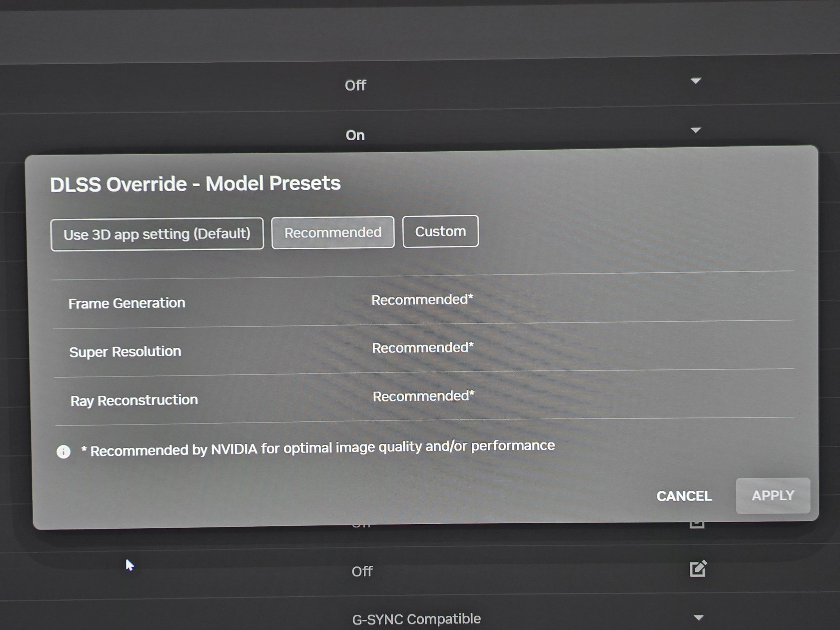Image resolution: width=840 pixels, height=630 pixels.
Task: Click the Recommended* value for Ray Reconstruction
Action: (423, 396)
